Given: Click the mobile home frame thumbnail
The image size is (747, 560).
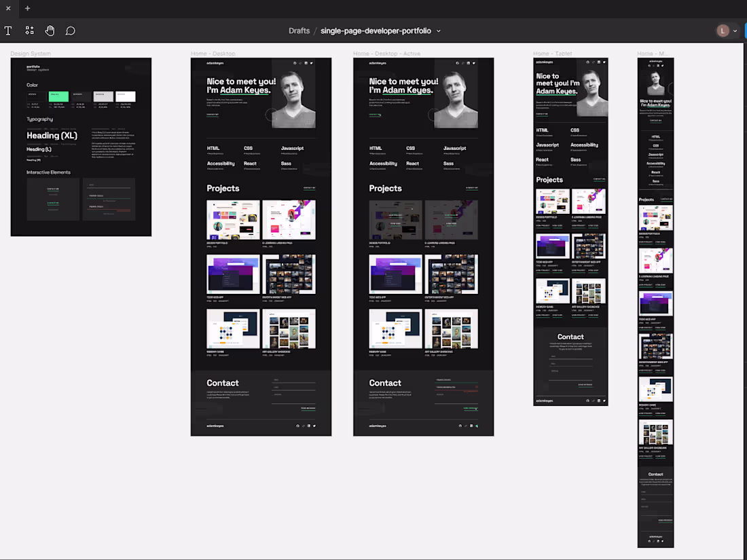Looking at the screenshot, I should (x=655, y=299).
